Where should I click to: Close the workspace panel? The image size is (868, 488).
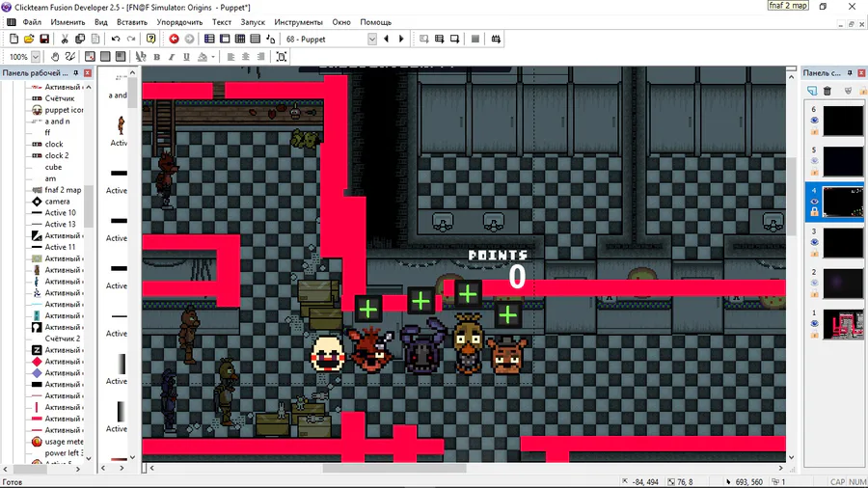(x=88, y=72)
